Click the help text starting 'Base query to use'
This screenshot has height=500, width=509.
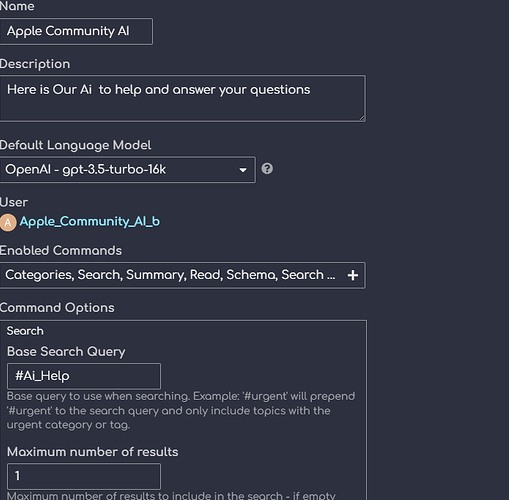(x=181, y=411)
